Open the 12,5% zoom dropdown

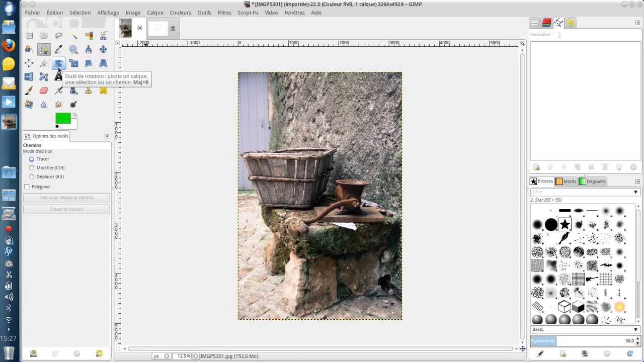(196, 356)
